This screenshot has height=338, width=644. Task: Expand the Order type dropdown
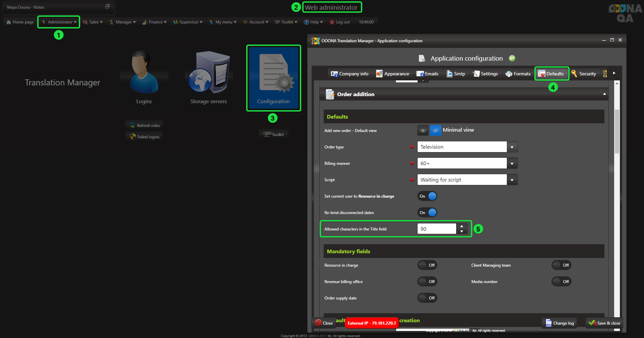point(512,147)
